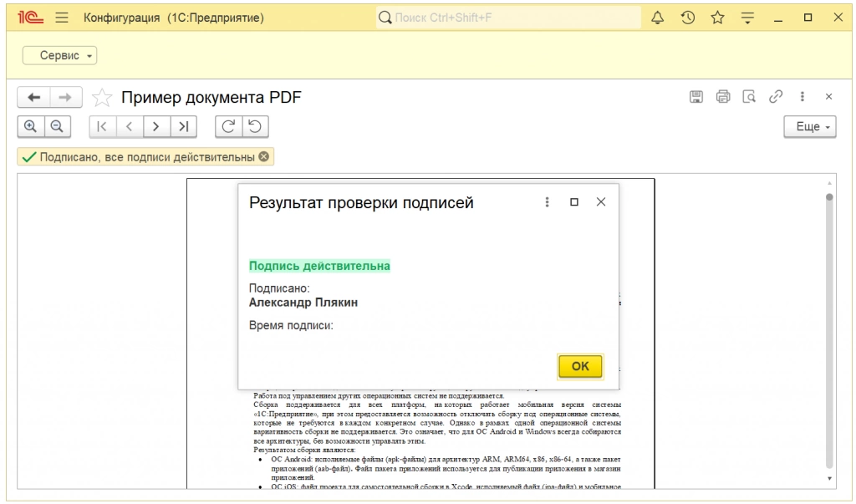Viewport: 856px width, 504px height.
Task: Open the dialog's three-dot menu
Action: coord(547,202)
